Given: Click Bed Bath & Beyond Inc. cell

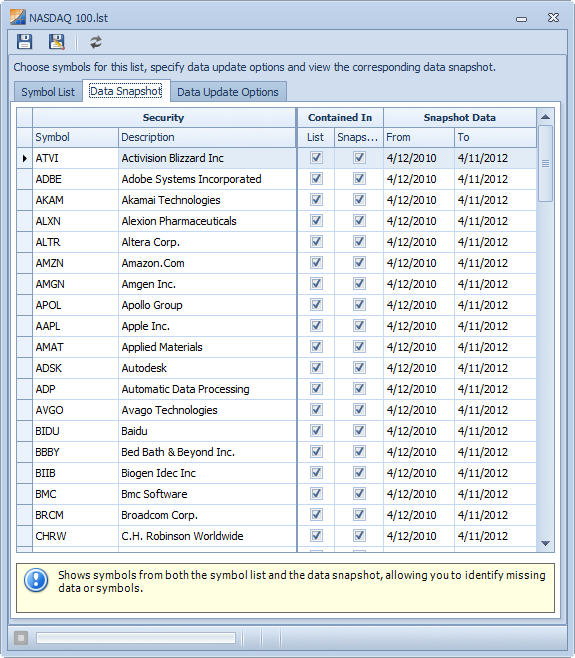Looking at the screenshot, I should [x=207, y=452].
